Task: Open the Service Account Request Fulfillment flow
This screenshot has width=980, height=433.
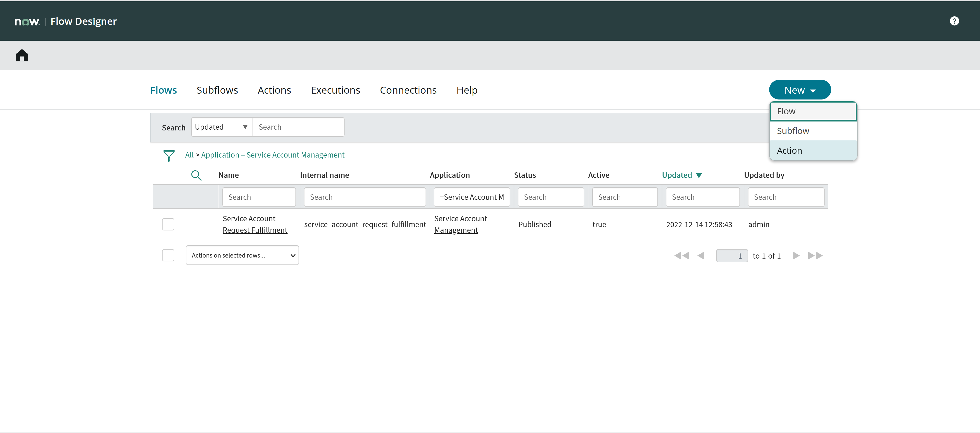Action: [x=255, y=224]
